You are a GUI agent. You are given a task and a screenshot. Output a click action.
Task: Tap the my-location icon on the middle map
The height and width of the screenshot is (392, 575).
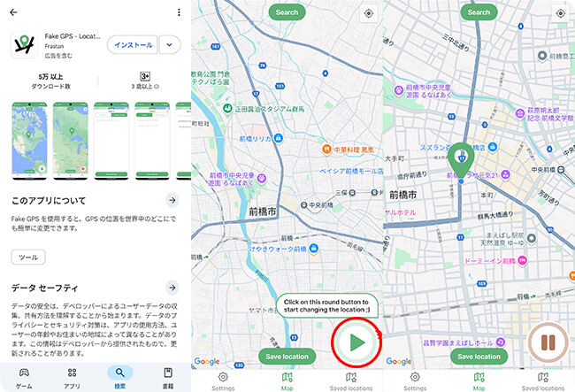(369, 13)
